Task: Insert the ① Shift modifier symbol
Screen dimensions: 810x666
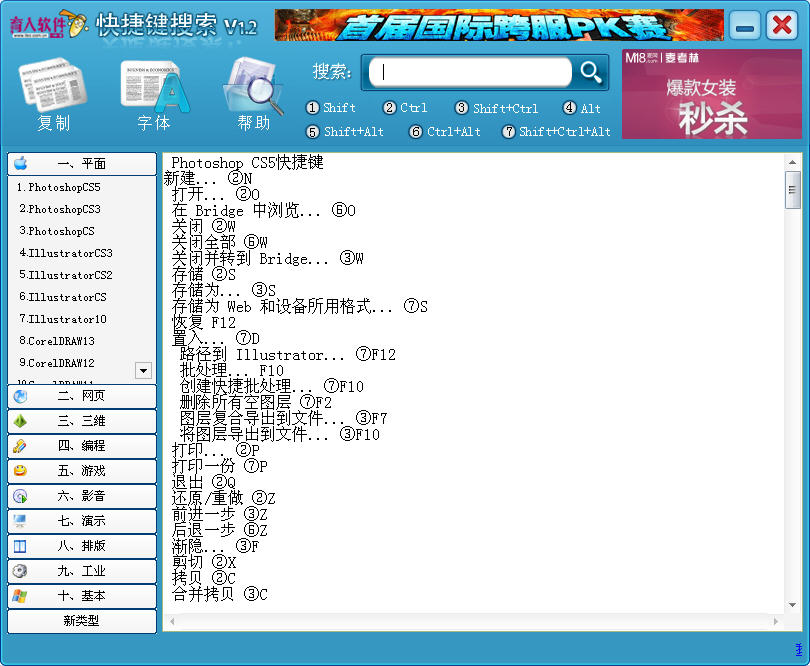Action: [331, 108]
